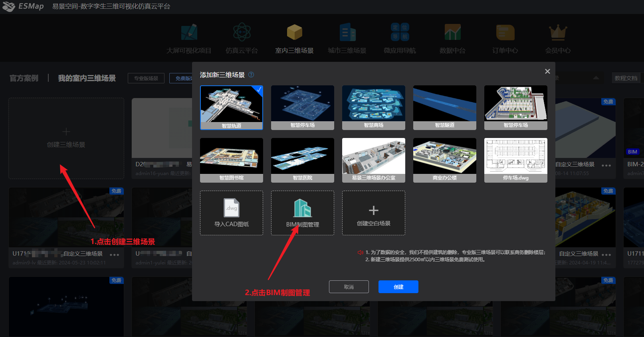Open 大屏可视化项目 navigation icon
This screenshot has height=337, width=644.
coord(189,32)
